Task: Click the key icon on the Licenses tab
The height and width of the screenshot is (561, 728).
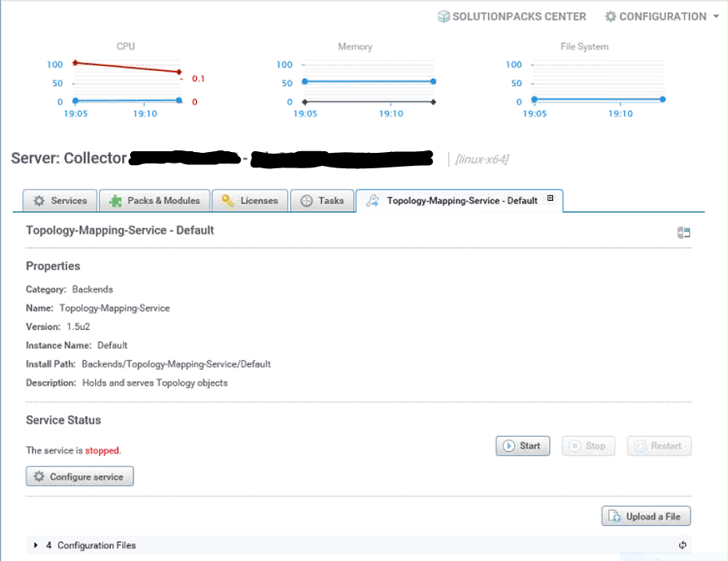Action: point(228,201)
